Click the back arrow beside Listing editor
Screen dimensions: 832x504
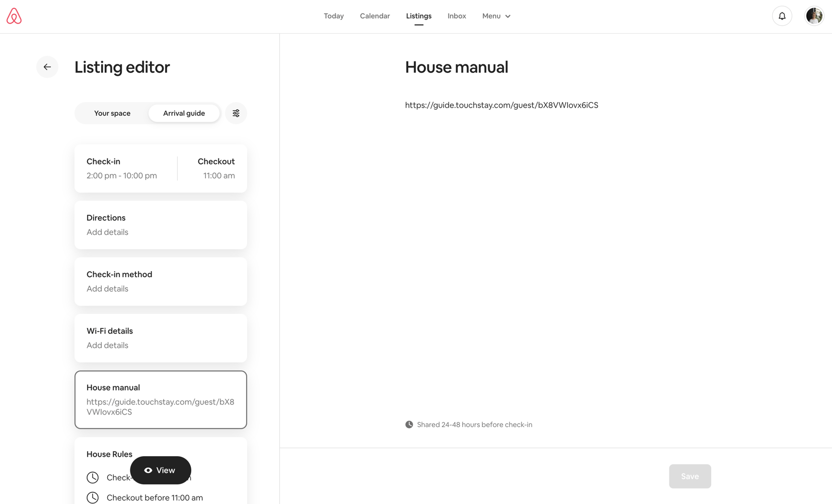click(x=47, y=66)
